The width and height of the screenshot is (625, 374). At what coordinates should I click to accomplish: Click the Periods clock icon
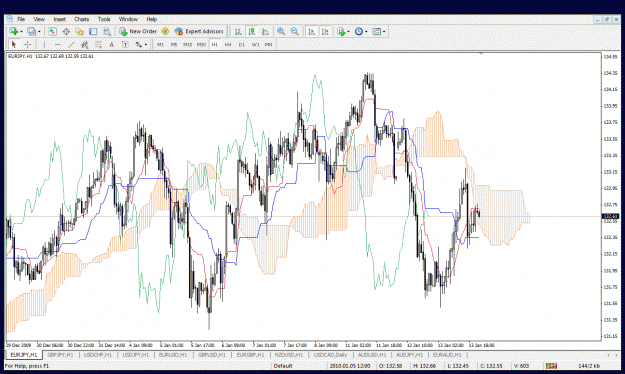(x=358, y=31)
